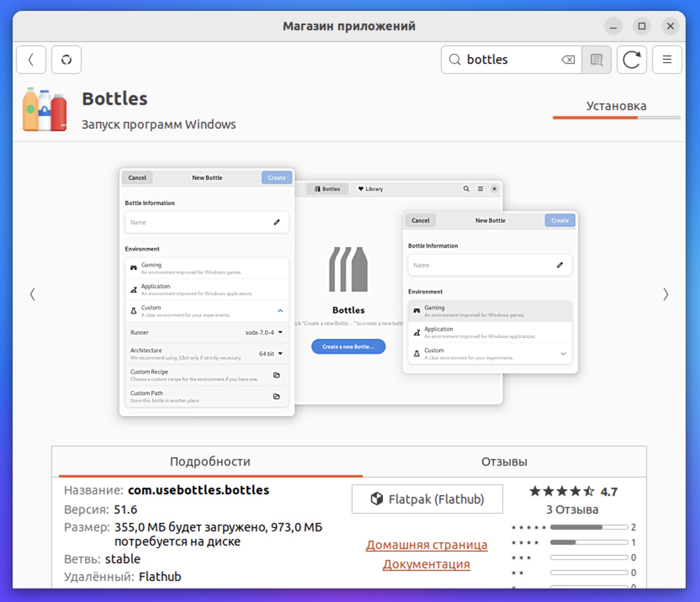Show the previous screenshot
The height and width of the screenshot is (602, 700).
pos(32,294)
